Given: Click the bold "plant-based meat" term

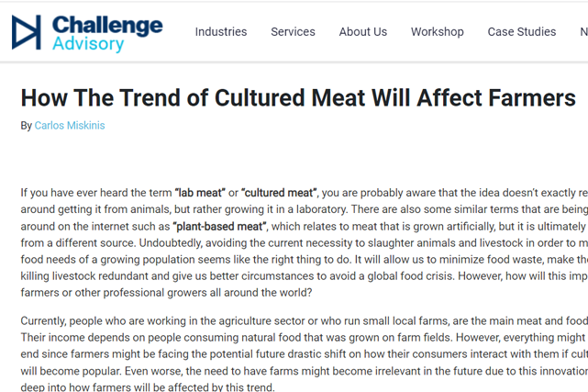Looking at the screenshot, I should click(x=219, y=226).
